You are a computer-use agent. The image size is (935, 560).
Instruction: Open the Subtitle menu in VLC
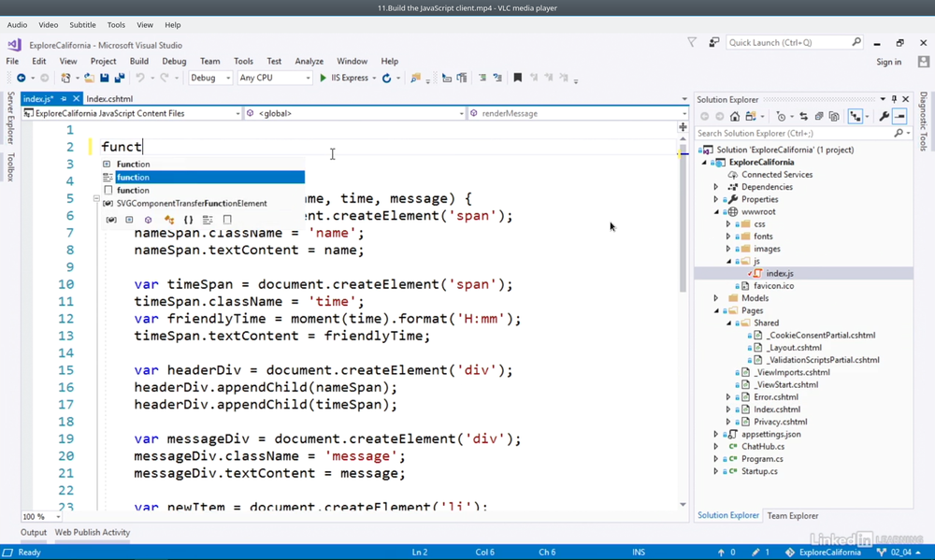click(82, 25)
